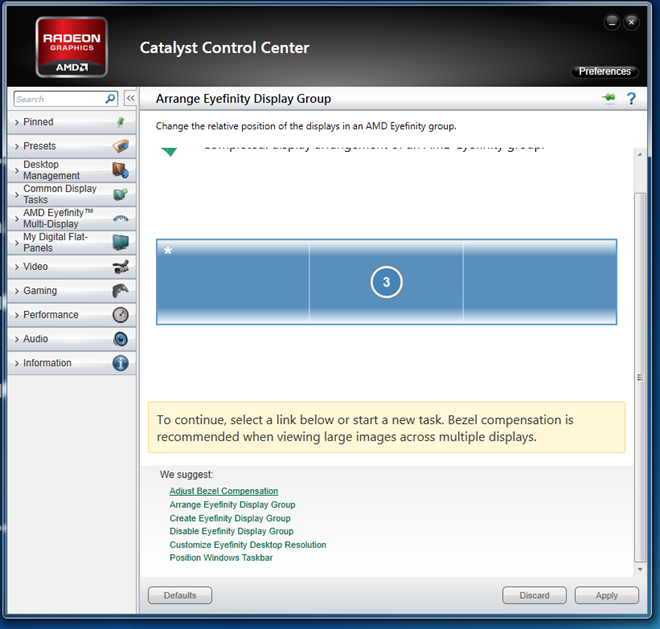Click the My Digital Flat-Panels monitor icon
The height and width of the screenshot is (629, 660).
tap(121, 243)
